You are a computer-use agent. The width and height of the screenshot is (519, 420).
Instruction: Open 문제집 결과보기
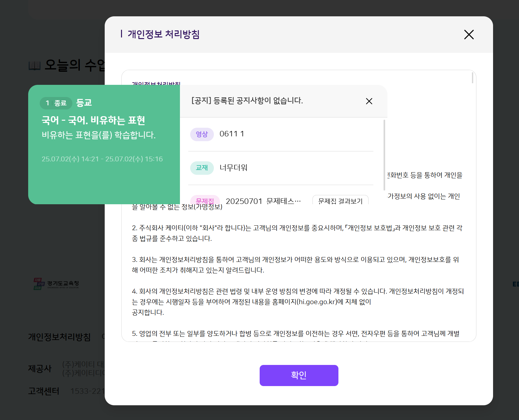340,200
